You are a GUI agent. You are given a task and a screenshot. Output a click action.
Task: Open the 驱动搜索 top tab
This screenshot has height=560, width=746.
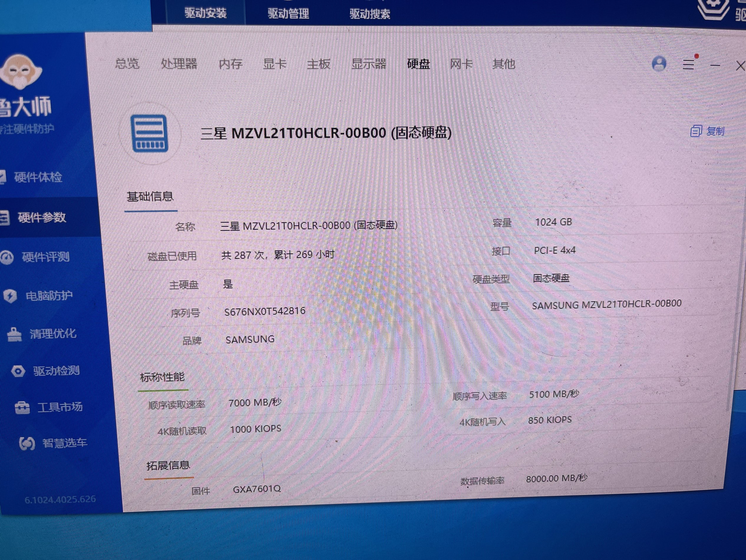370,14
